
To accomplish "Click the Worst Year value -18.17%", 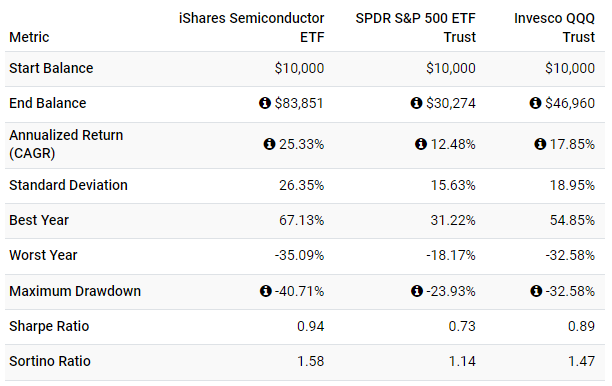I will coord(451,256).
